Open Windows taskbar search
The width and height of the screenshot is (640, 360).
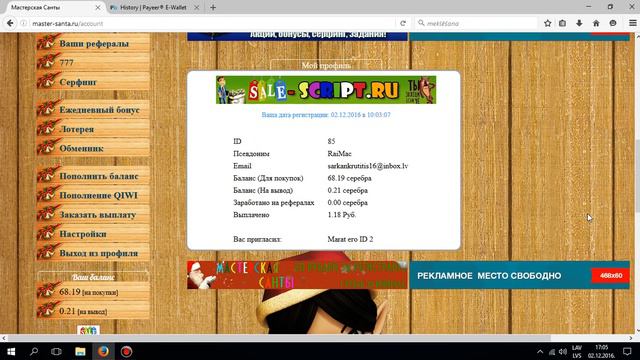[x=34, y=351]
